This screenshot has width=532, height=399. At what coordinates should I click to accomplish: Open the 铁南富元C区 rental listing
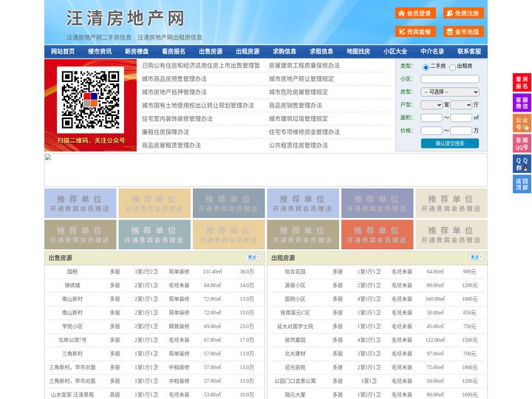295,313
